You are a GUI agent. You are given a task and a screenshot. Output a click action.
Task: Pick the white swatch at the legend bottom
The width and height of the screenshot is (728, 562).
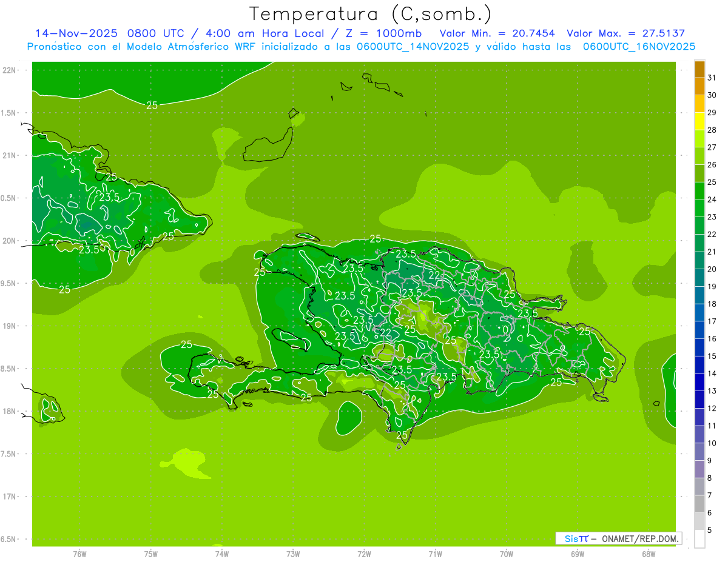699,539
